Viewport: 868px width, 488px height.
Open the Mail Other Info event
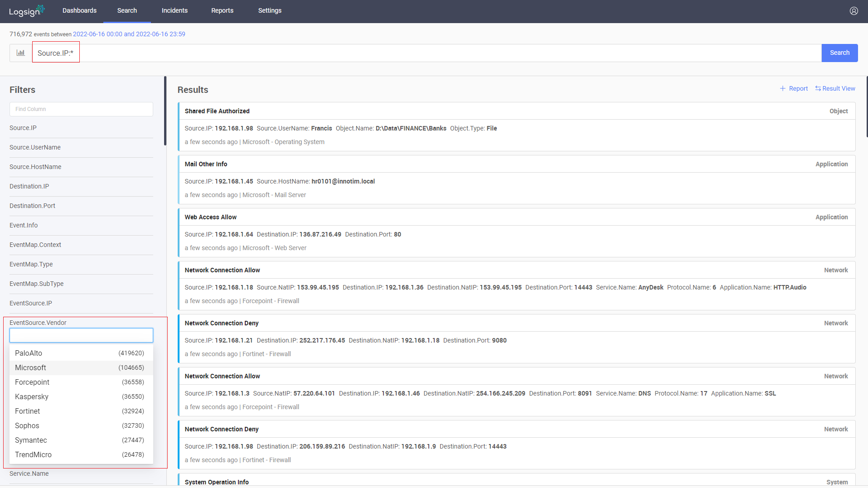click(x=206, y=164)
